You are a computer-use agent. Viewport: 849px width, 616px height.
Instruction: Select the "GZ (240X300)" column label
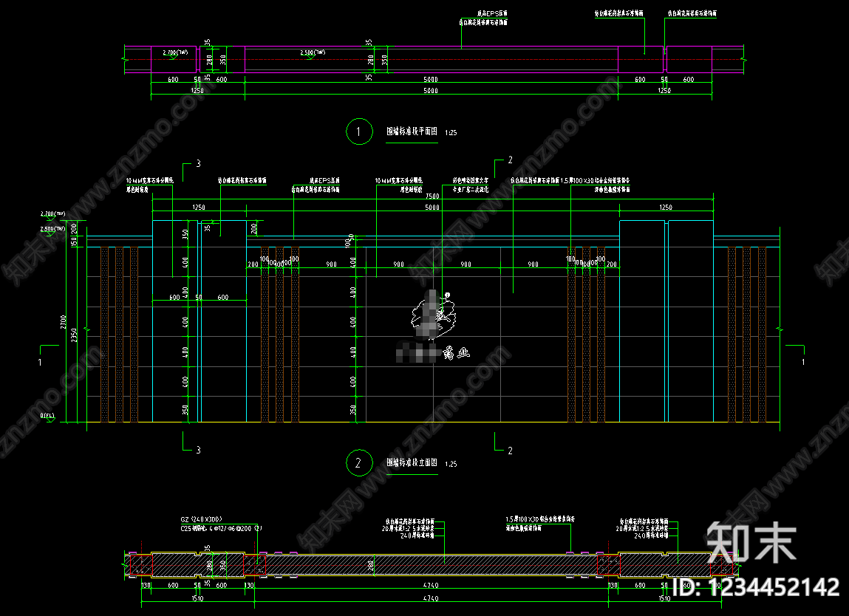[201, 519]
